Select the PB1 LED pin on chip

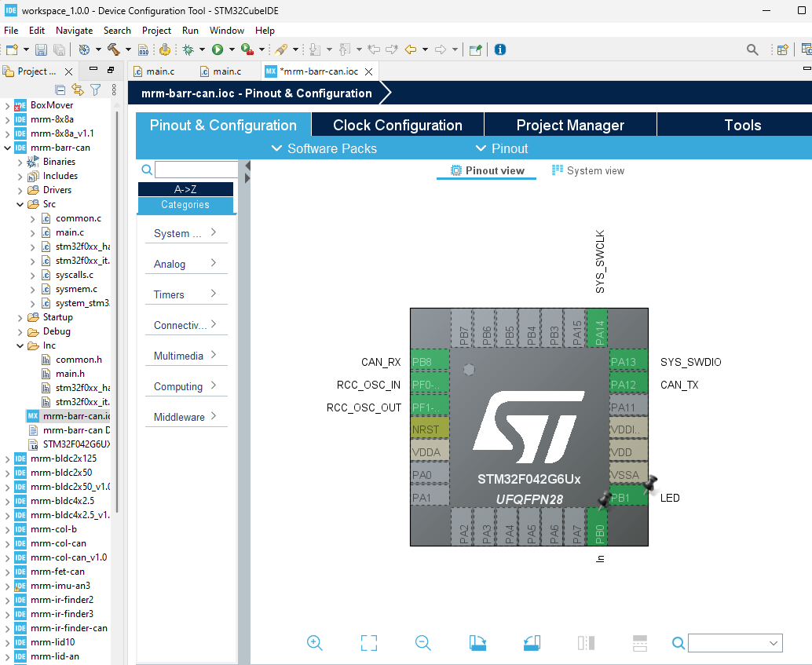point(628,498)
